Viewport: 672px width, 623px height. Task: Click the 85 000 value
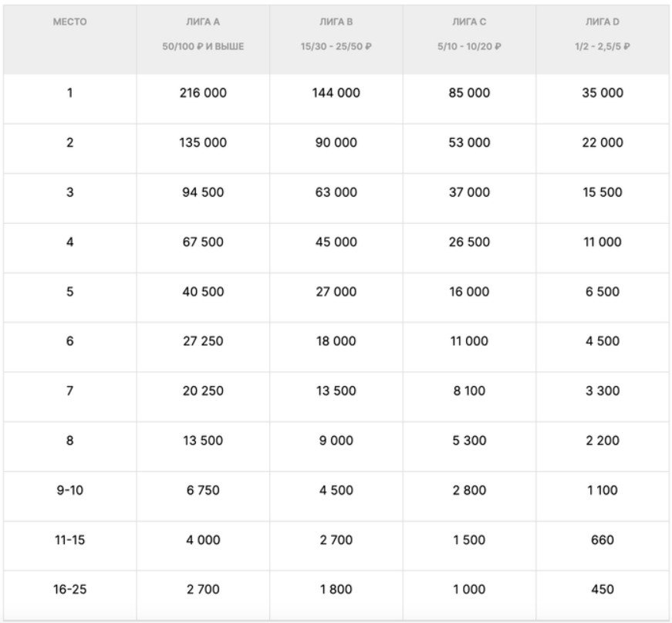click(469, 93)
